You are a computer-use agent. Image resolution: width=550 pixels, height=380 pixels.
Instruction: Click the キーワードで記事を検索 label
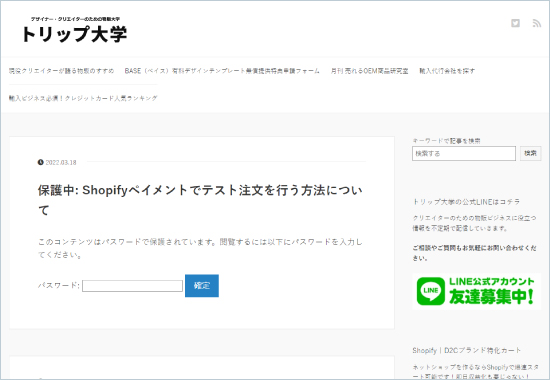[x=446, y=141]
